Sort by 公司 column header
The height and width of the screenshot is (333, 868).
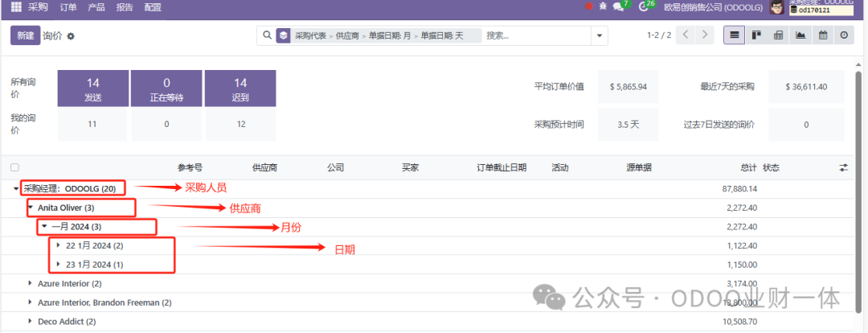tap(335, 167)
